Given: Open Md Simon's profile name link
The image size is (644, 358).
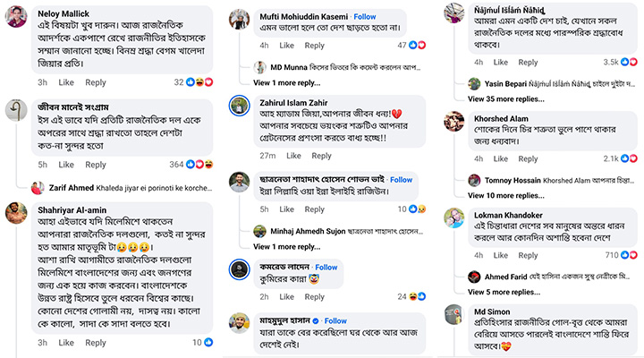Looking at the screenshot, I should 494,311.
